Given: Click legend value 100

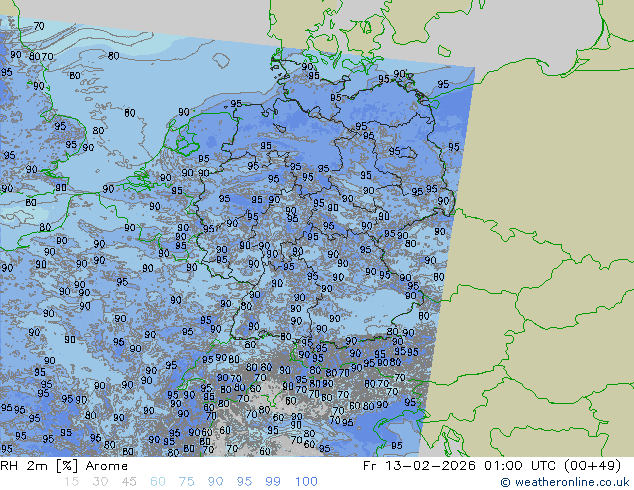Looking at the screenshot, I should (306, 482).
